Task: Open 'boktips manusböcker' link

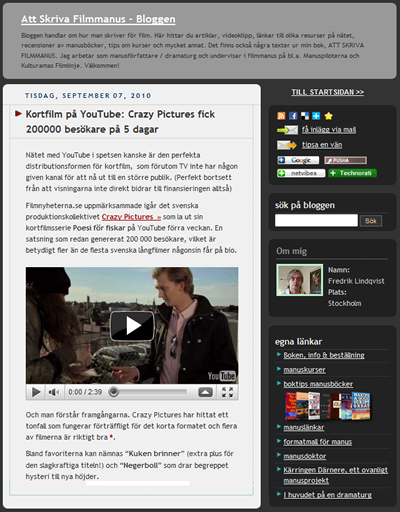Action: (318, 384)
